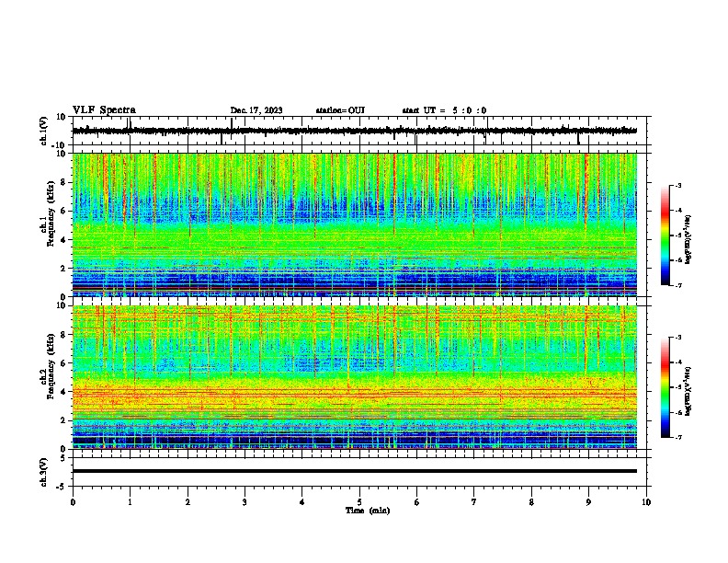Click the time axis tick label '9'
Image resolution: width=728 pixels, height=563 pixels.
pos(588,502)
